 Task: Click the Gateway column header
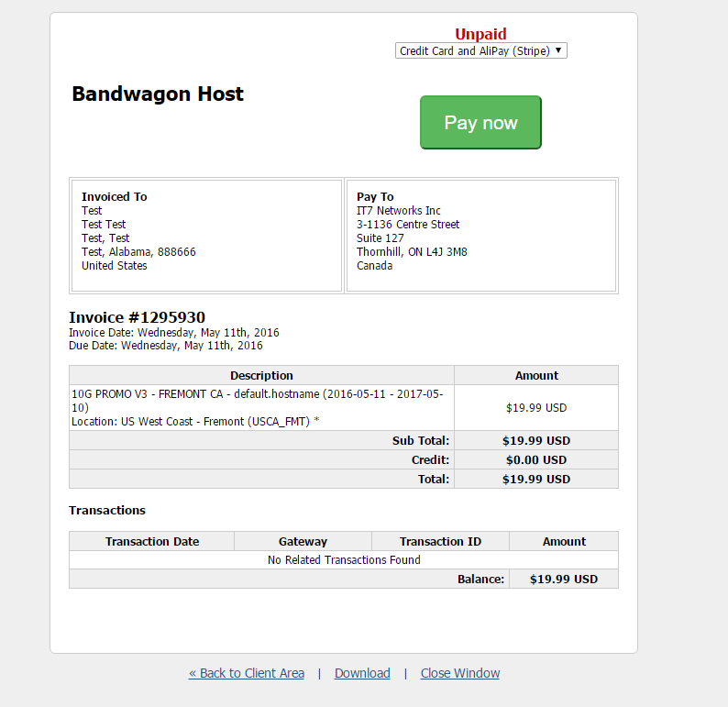[x=303, y=541]
